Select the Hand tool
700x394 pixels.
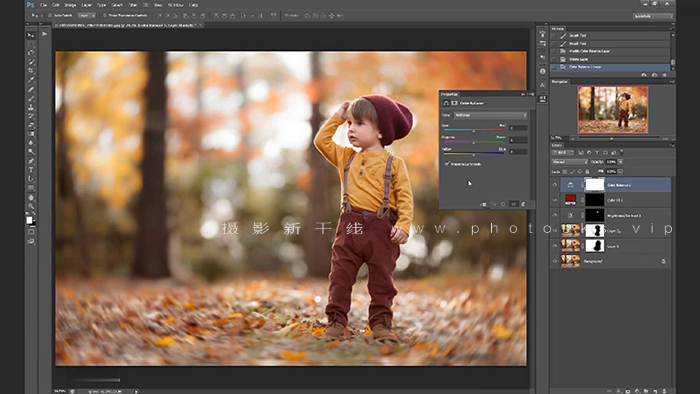31,197
